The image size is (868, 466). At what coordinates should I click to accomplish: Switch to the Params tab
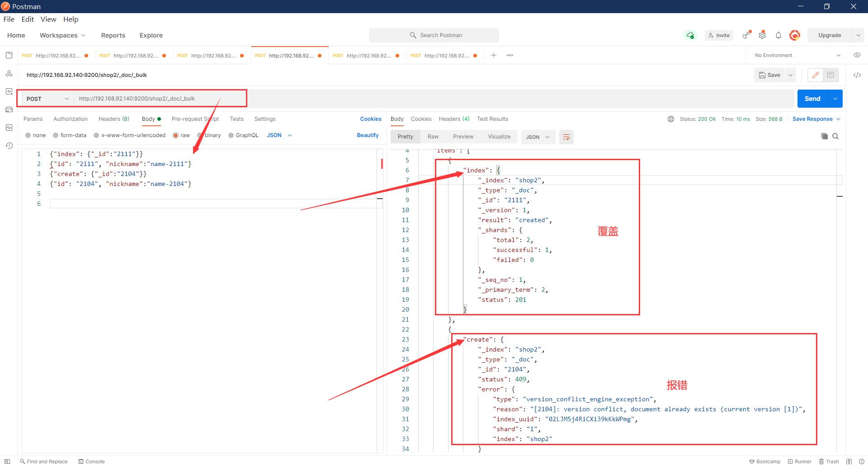[x=33, y=119]
